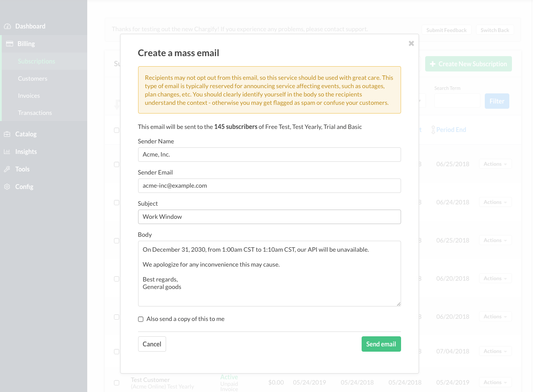Focus the Subject input field
The height and width of the screenshot is (392, 533).
(x=269, y=217)
